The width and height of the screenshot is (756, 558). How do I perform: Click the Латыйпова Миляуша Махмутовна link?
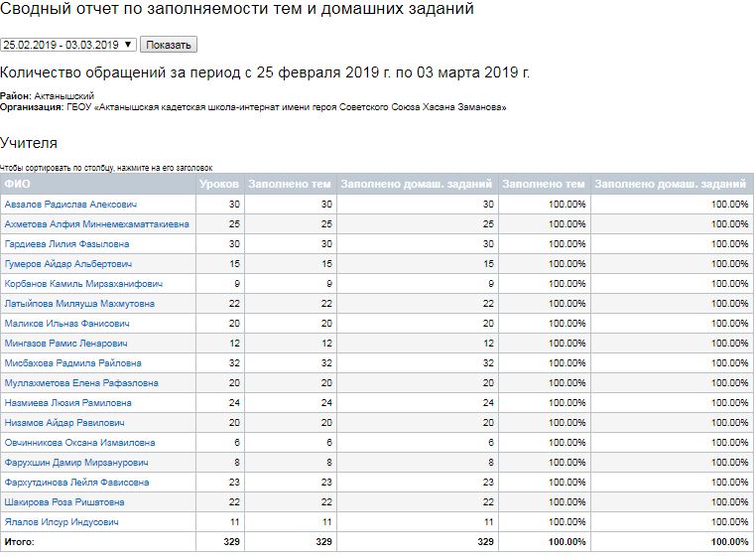[x=79, y=304]
